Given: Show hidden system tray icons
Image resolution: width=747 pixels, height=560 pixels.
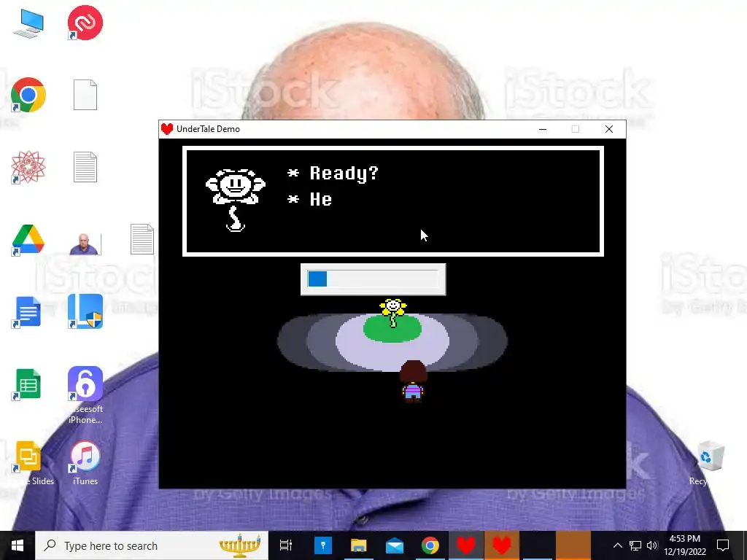Looking at the screenshot, I should point(617,545).
